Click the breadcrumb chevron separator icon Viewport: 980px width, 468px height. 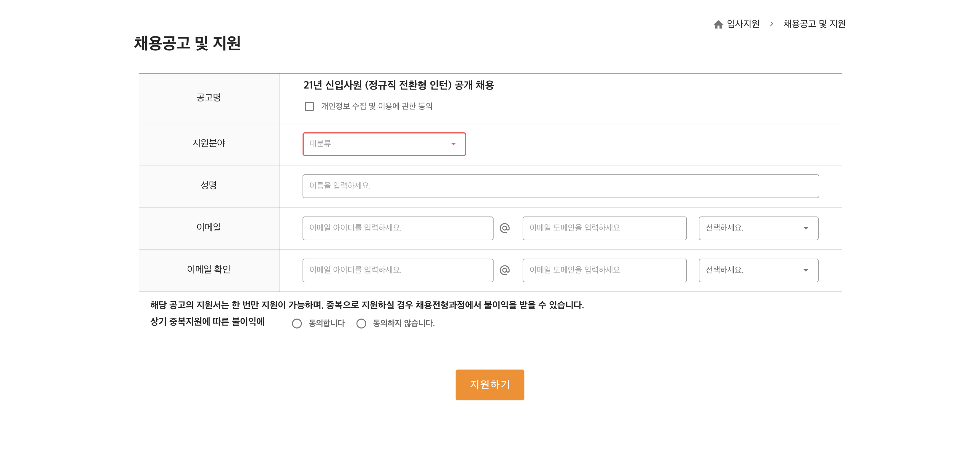click(x=771, y=24)
